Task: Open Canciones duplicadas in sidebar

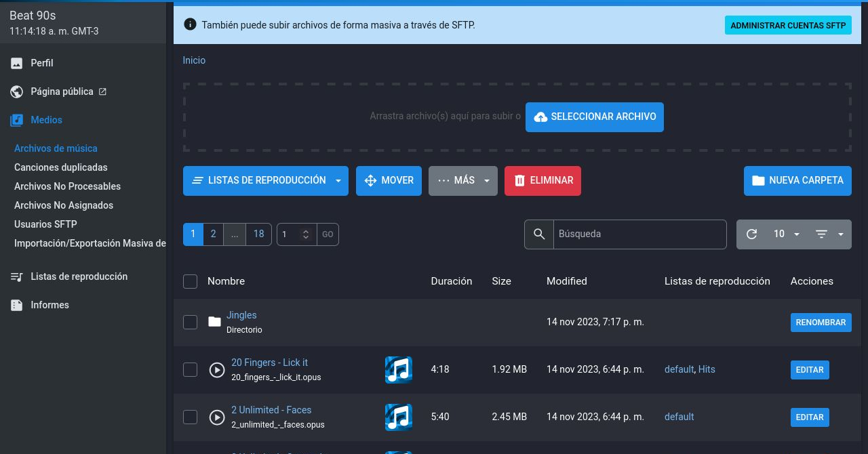Action: pos(61,167)
